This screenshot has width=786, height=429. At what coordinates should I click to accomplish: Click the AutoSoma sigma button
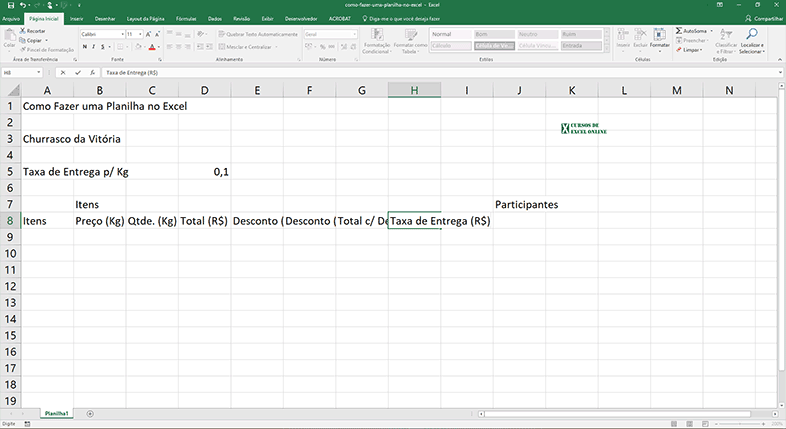point(691,31)
